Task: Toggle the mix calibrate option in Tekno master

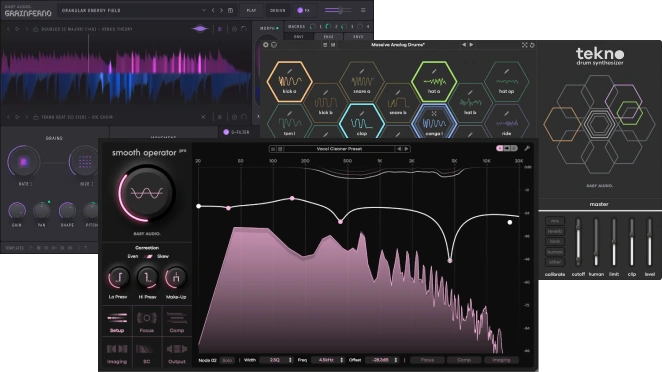Action: [x=555, y=221]
